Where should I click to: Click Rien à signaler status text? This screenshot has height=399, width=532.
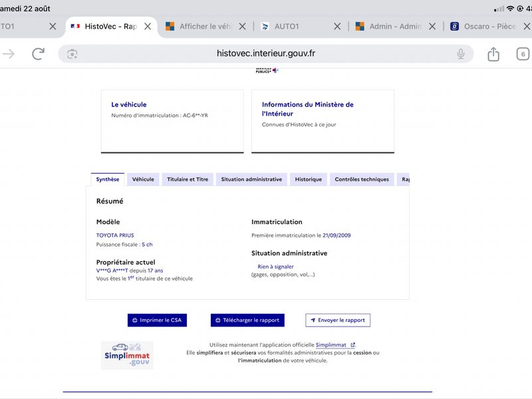[x=275, y=267]
